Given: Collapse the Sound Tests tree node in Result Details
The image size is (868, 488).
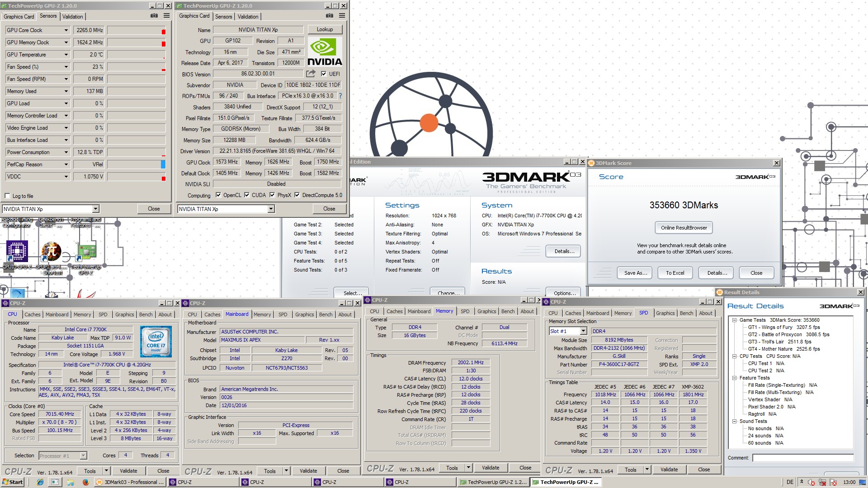Looking at the screenshot, I should (x=735, y=421).
